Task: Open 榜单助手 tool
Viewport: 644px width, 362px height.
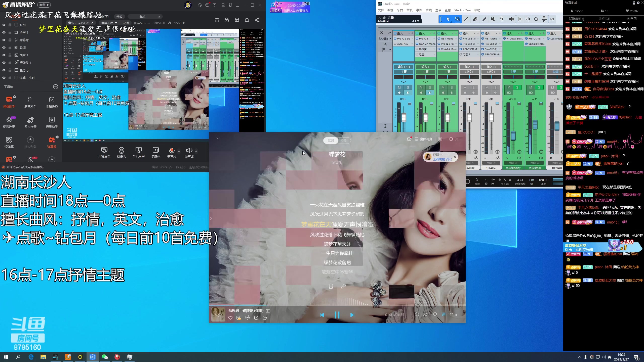Action: coord(52,122)
